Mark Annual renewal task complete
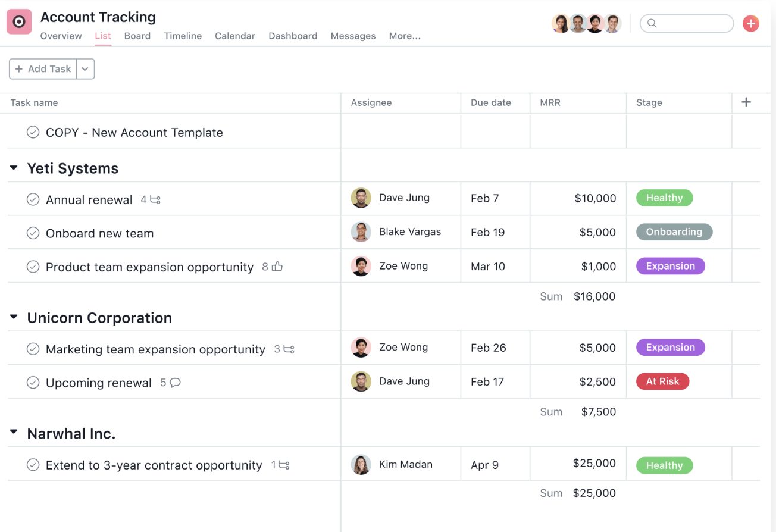776x532 pixels. [x=33, y=199]
